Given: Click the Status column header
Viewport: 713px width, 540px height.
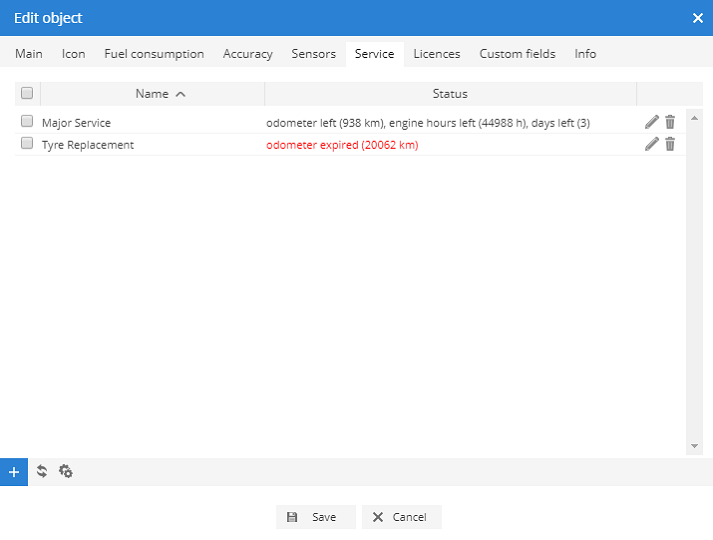Looking at the screenshot, I should point(450,94).
